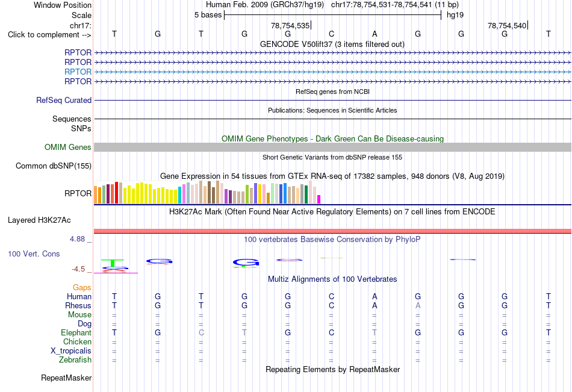The height and width of the screenshot is (392, 572).
Task: Click the GTEx Gene Expression track title
Action: (332, 176)
